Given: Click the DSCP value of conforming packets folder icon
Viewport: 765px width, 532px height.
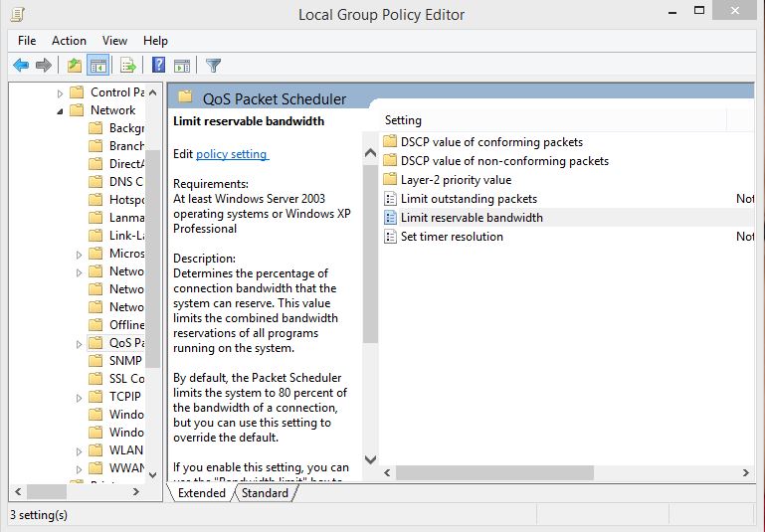Looking at the screenshot, I should pos(390,142).
